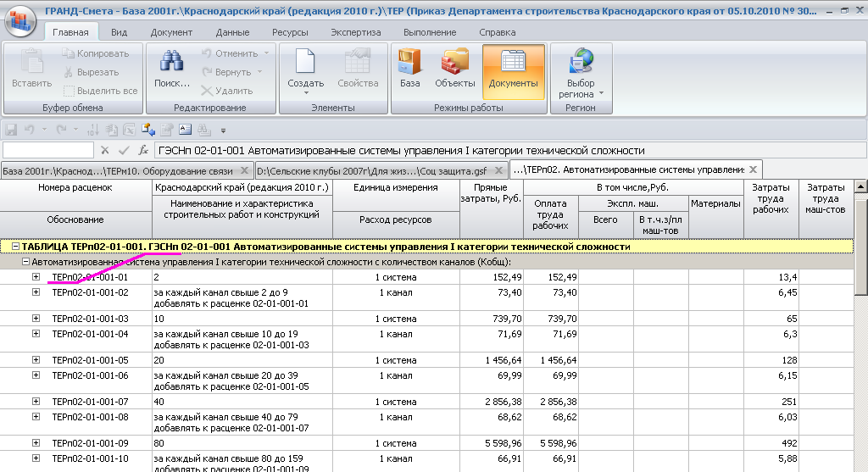Viewport: 868px width, 472px height.
Task: Switch to the ТЕРм10. Оборудование связи document tab
Action: tap(169, 169)
